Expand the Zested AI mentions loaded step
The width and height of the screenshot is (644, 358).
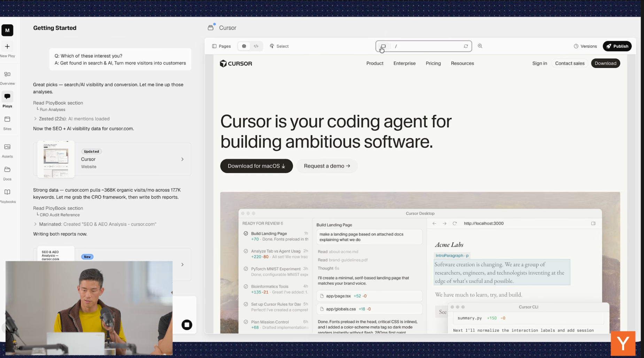[71, 119]
